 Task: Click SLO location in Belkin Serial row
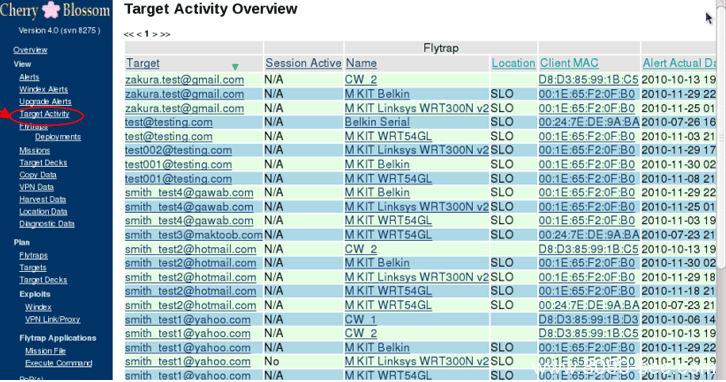pyautogui.click(x=502, y=122)
